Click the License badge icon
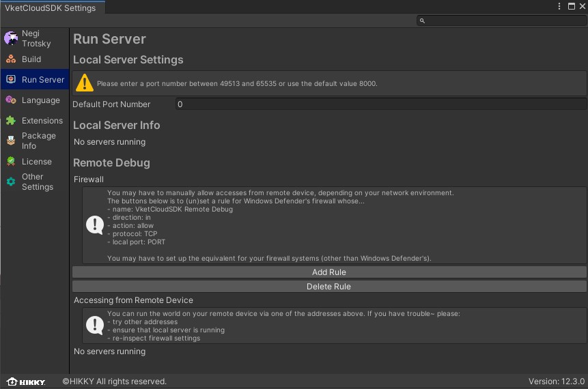The height and width of the screenshot is (389, 588). pyautogui.click(x=11, y=161)
